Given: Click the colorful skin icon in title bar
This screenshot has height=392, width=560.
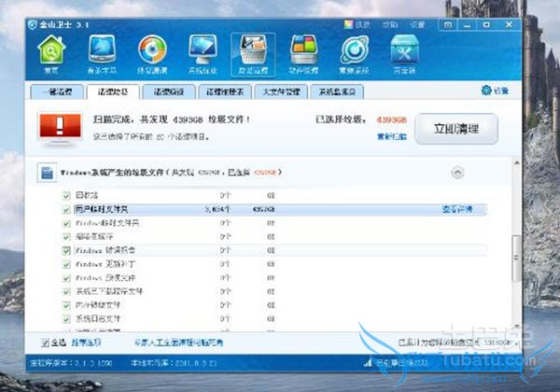Looking at the screenshot, I should [x=348, y=24].
